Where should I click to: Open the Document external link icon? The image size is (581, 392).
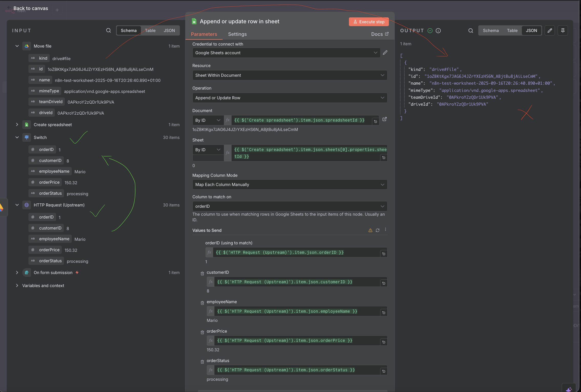point(385,119)
